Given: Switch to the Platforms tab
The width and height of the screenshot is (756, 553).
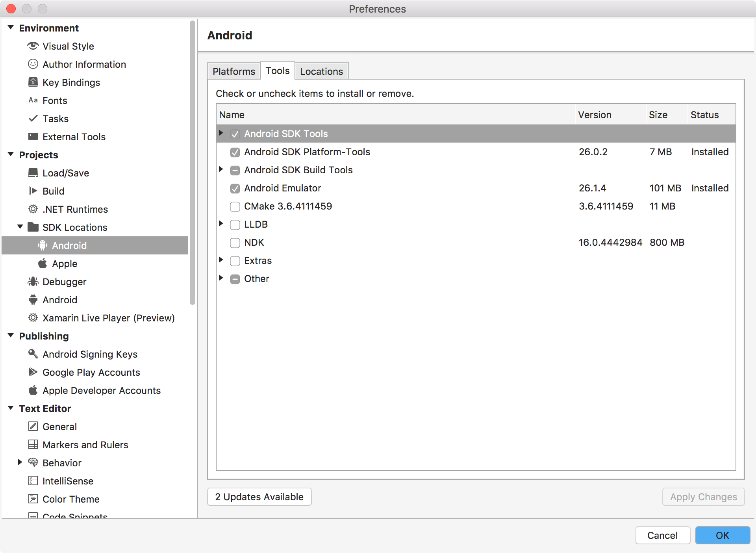Looking at the screenshot, I should point(234,71).
